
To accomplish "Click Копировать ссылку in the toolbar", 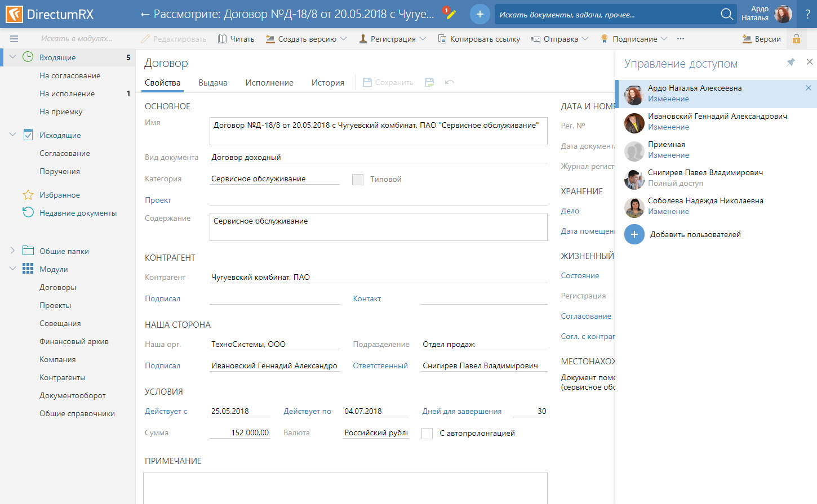I will (479, 39).
